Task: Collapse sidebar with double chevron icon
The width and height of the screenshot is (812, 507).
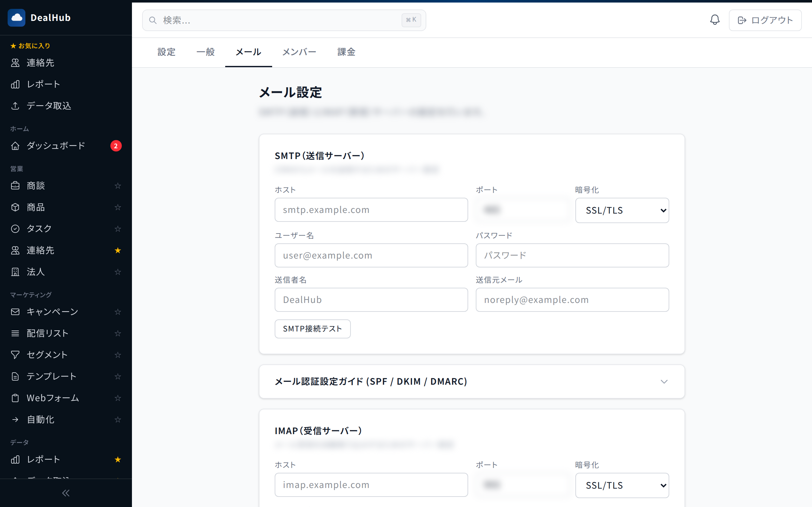Action: pyautogui.click(x=66, y=493)
